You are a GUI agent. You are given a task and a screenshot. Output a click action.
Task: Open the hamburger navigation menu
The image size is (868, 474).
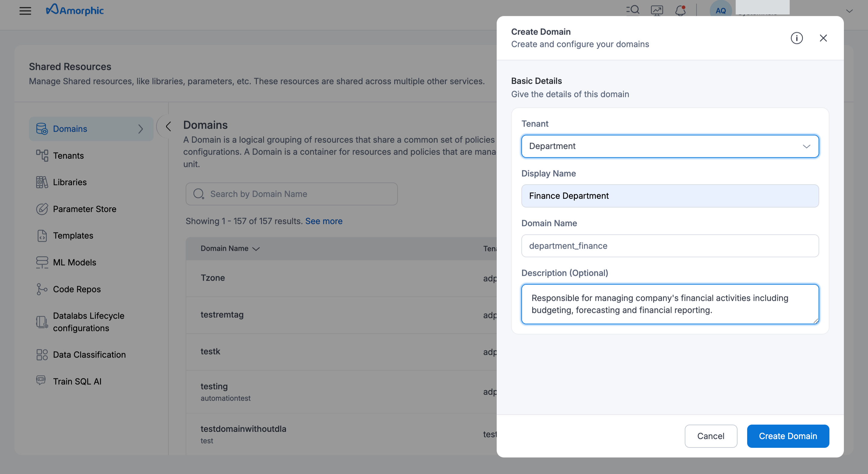click(25, 11)
